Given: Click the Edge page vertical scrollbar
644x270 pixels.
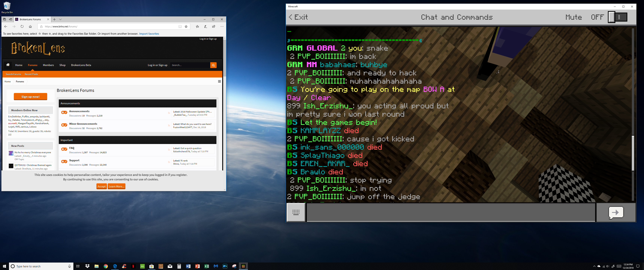Looking at the screenshot, I should tap(224, 58).
